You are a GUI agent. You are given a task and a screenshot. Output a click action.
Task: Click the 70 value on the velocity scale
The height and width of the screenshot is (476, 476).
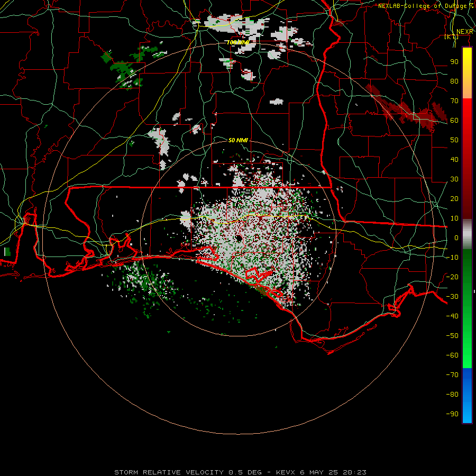pos(454,101)
